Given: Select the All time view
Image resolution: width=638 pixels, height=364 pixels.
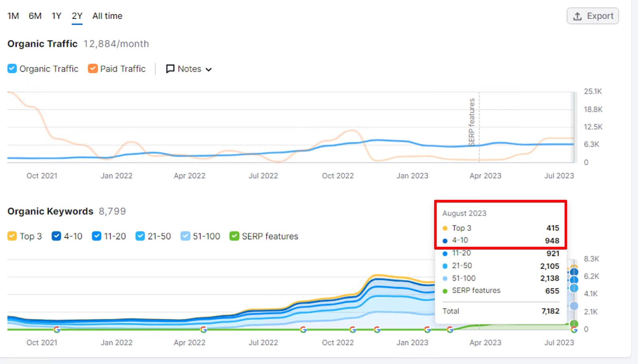Looking at the screenshot, I should pos(106,16).
